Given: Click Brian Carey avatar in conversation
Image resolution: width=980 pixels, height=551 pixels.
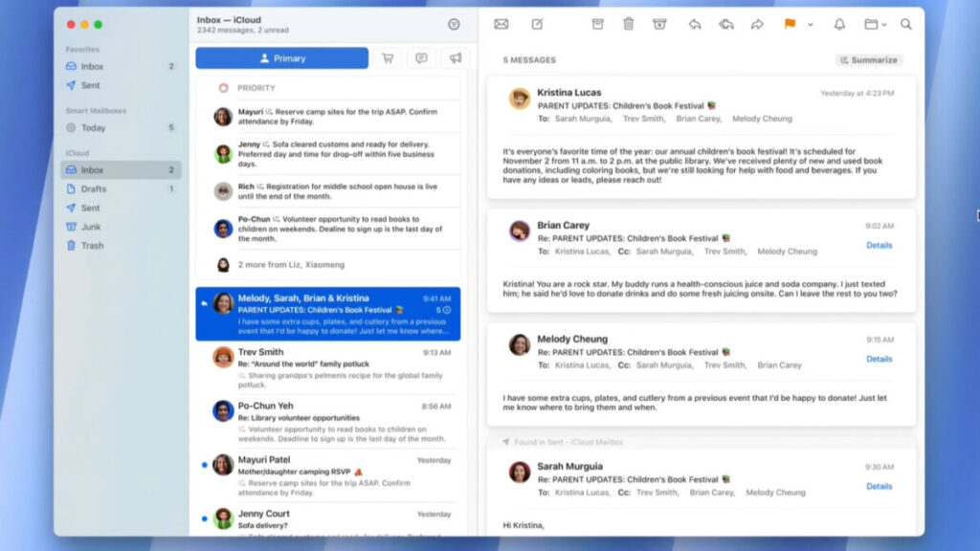Looking at the screenshot, I should [x=519, y=231].
